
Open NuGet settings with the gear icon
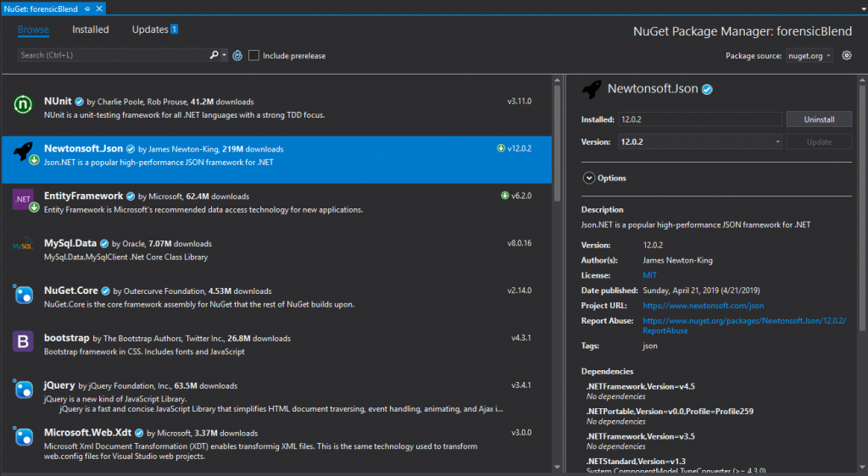(846, 56)
